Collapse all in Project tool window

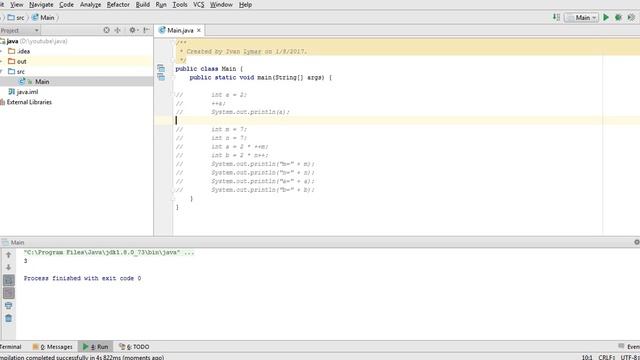click(118, 30)
